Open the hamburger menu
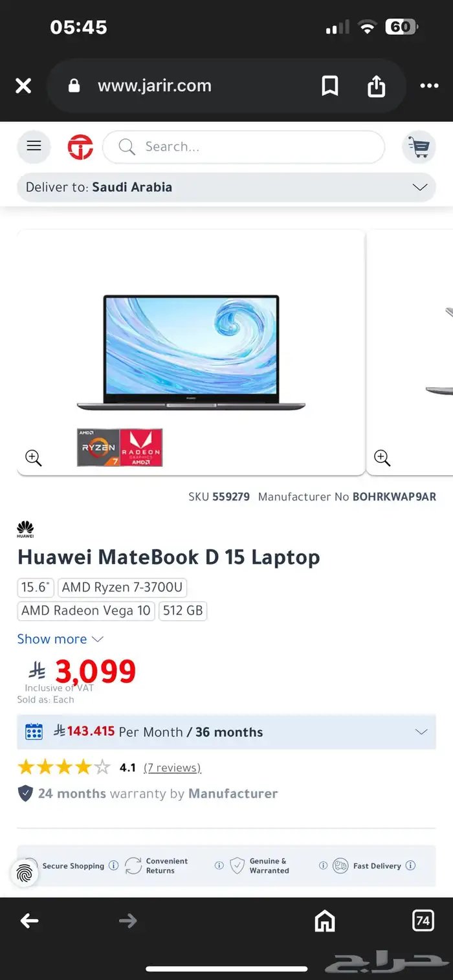The height and width of the screenshot is (980, 453). [x=34, y=146]
